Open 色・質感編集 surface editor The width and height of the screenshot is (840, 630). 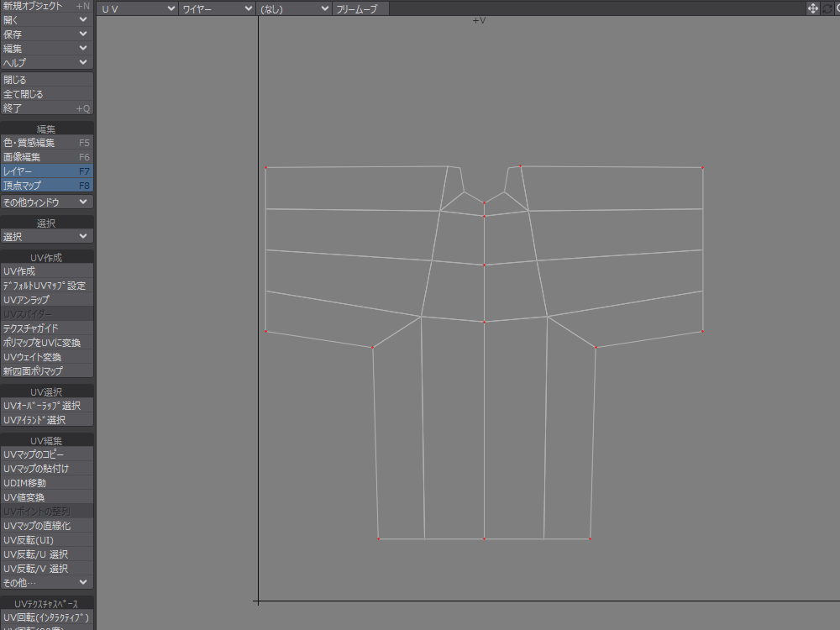click(x=46, y=143)
